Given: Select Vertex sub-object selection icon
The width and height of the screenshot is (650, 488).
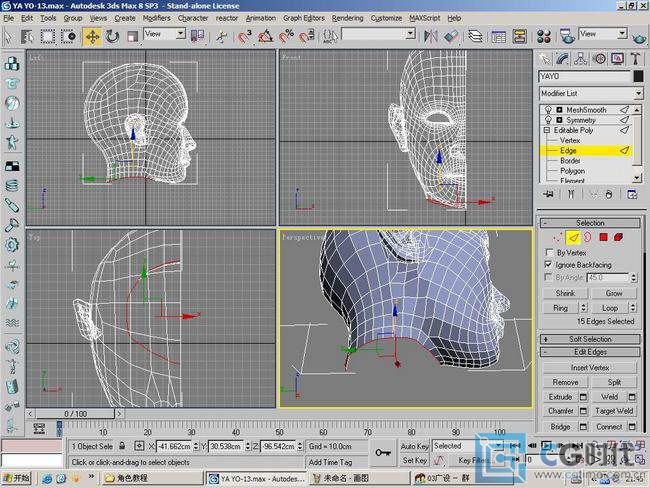Looking at the screenshot, I should [x=558, y=237].
